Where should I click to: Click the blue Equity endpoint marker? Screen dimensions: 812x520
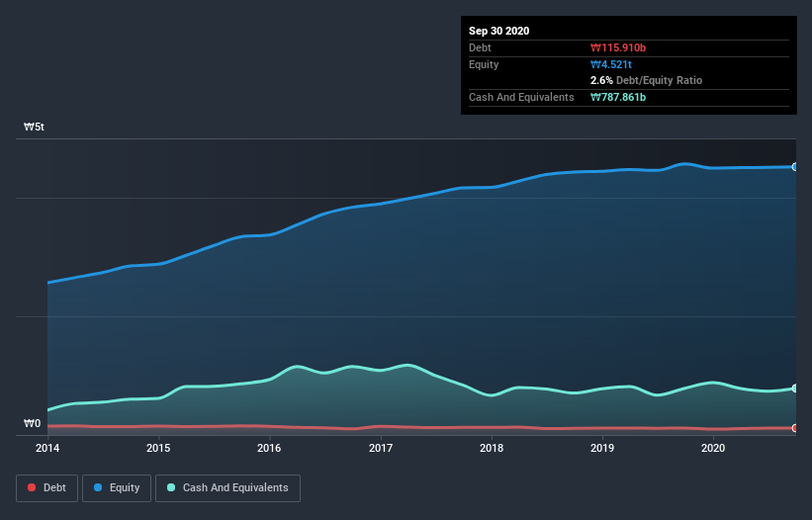tap(795, 167)
